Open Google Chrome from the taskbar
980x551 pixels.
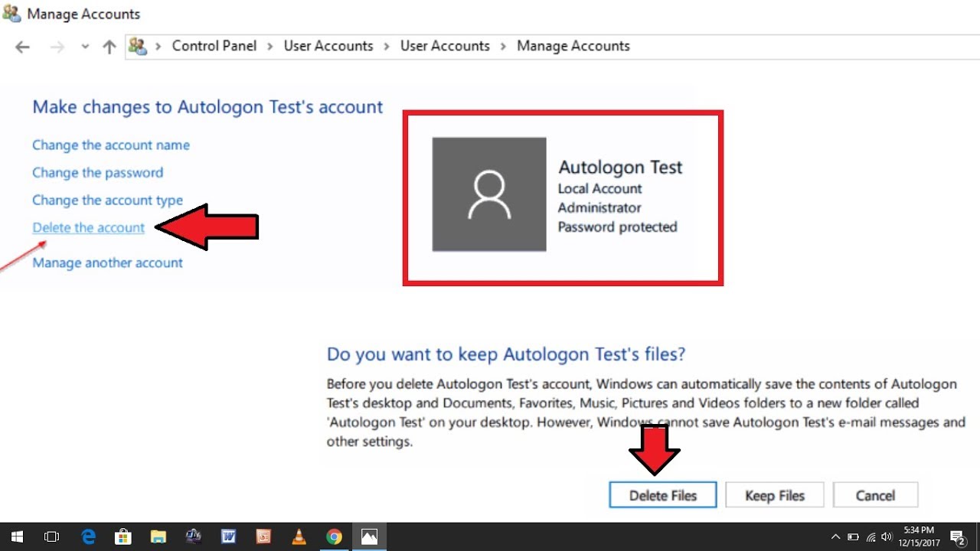click(334, 536)
